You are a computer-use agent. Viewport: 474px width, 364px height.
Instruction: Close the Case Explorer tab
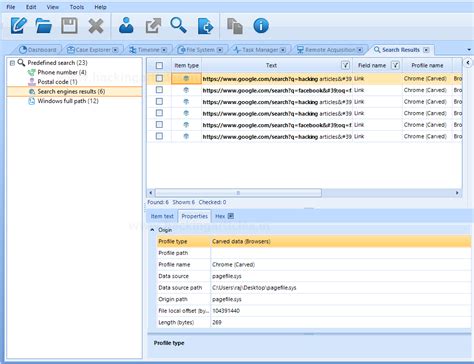115,50
